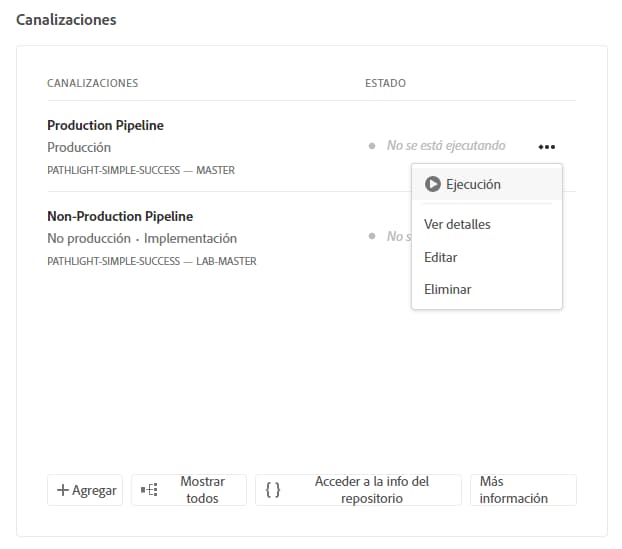Click the 'No se está ejecutando' status text
The width and height of the screenshot is (622, 549).
446,146
